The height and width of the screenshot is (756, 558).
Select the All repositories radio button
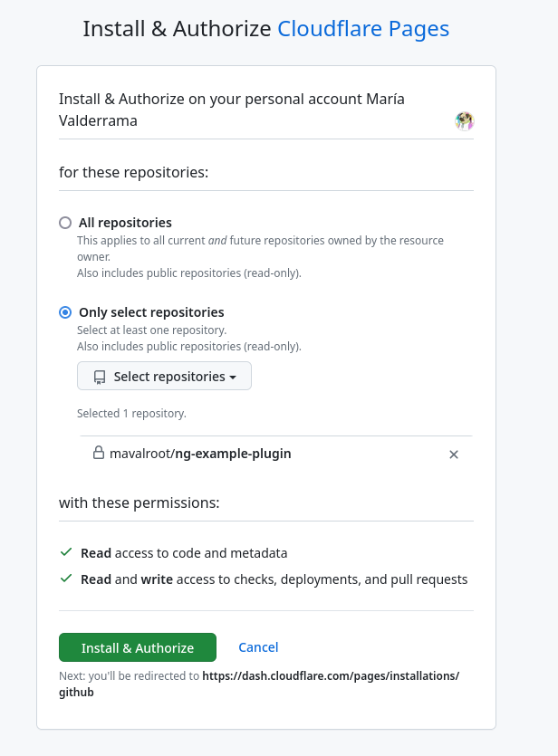point(64,222)
